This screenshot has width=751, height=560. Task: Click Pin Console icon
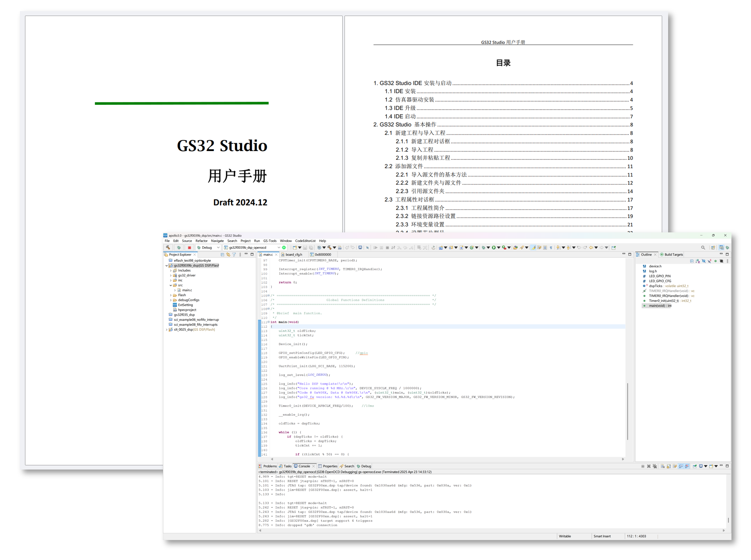[694, 466]
